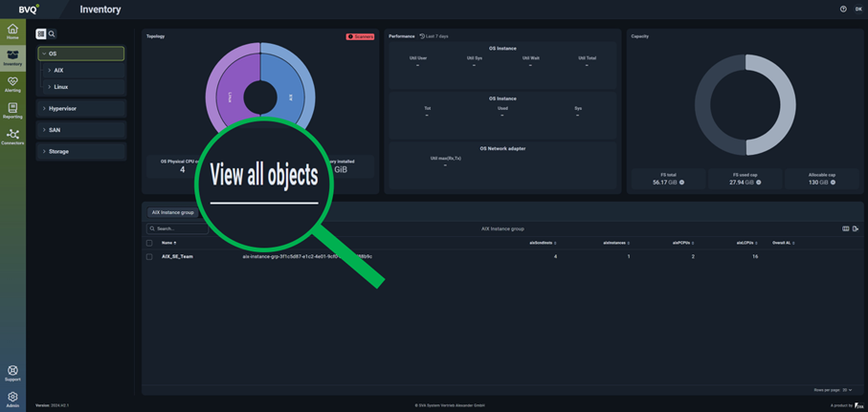Expand the Hypervisor tree node
Screen dimensions: 868x412
click(44, 108)
